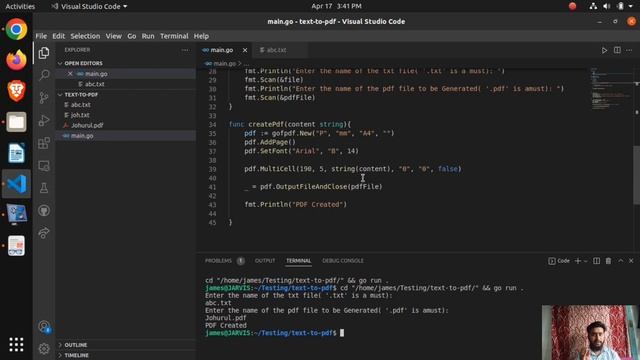This screenshot has height=360, width=640.
Task: Open Johurul.pdf in the file tree
Action: click(87, 125)
